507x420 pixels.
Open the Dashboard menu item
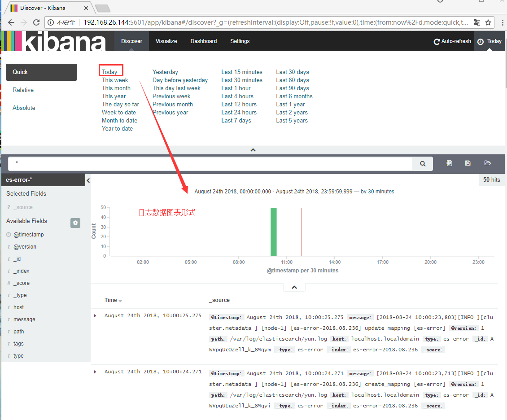203,41
